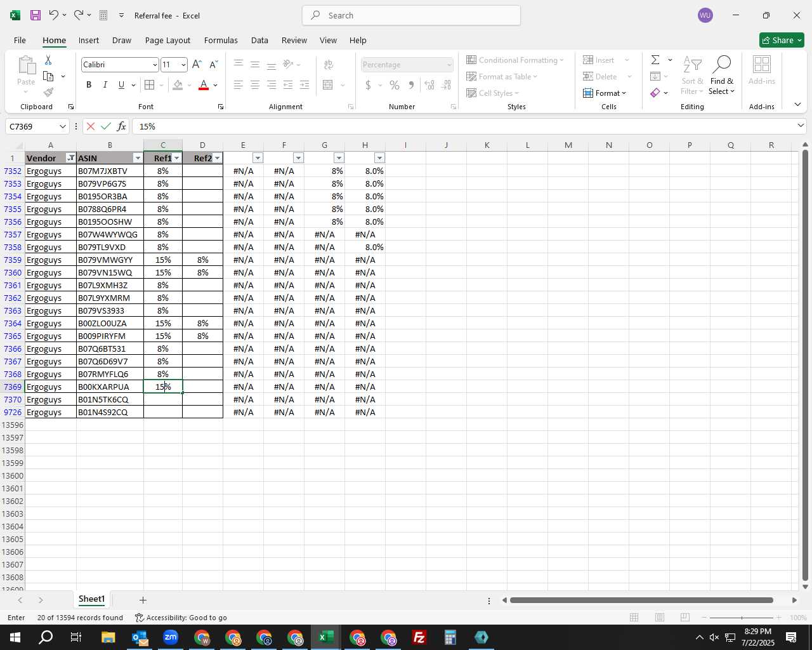Click the Clear eraser icon
812x650 pixels.
pos(655,93)
